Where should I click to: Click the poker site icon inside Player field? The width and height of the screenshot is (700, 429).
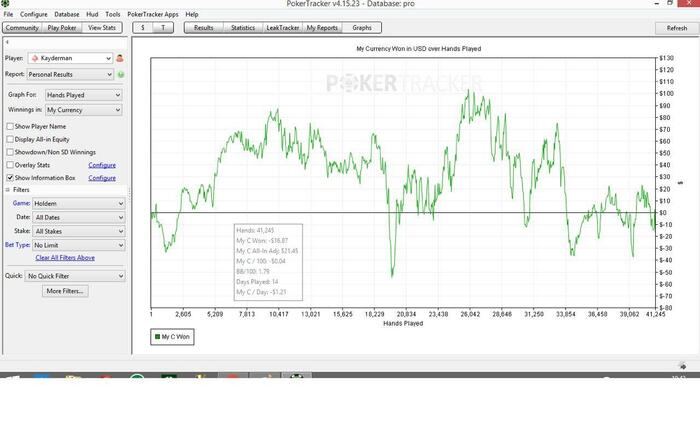click(35, 58)
